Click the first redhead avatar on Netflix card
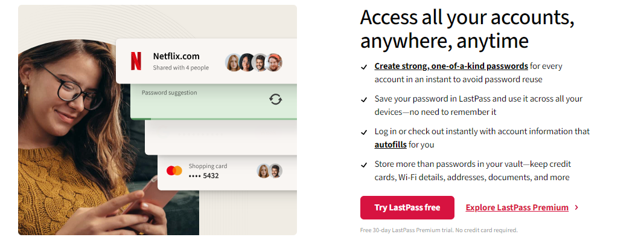Image resolution: width=644 pixels, height=237 pixels. (x=234, y=62)
